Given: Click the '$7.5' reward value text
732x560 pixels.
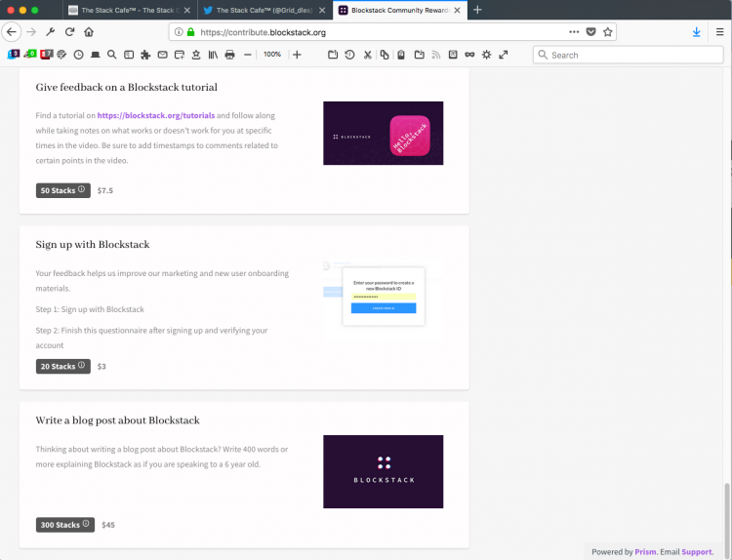Looking at the screenshot, I should [105, 190].
